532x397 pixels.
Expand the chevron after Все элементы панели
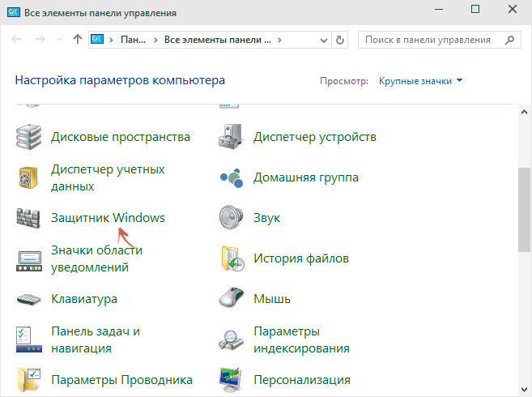click(x=279, y=39)
